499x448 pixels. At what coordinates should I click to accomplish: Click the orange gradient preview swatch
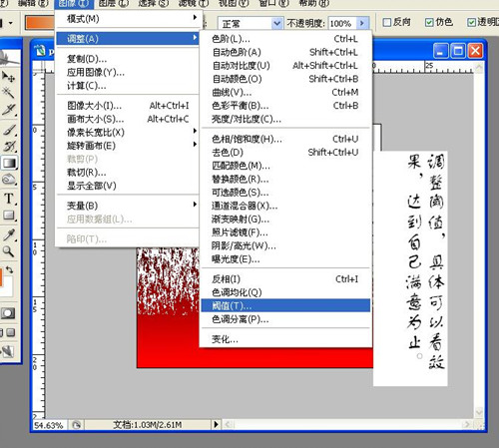pos(40,23)
